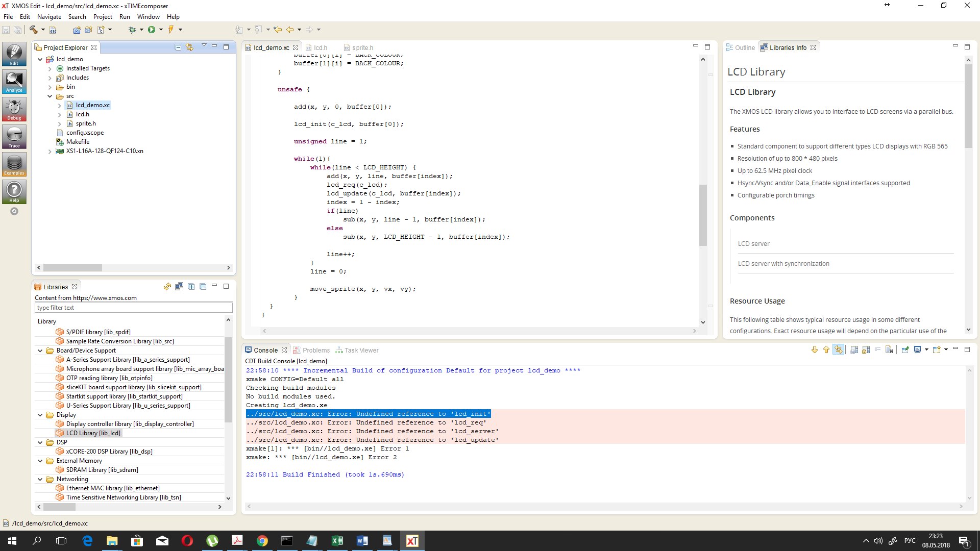Expand all items in Libraries view
The image size is (980, 551).
point(191,287)
